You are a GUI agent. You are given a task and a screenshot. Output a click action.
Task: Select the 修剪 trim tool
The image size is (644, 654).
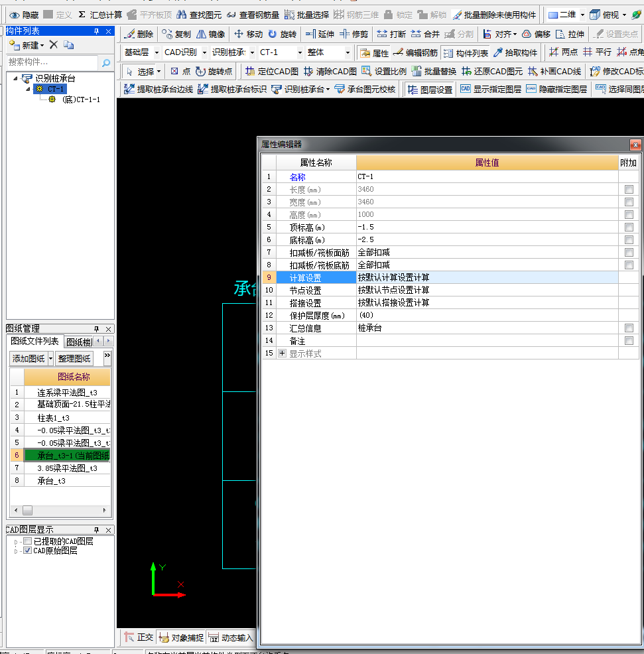coord(354,34)
